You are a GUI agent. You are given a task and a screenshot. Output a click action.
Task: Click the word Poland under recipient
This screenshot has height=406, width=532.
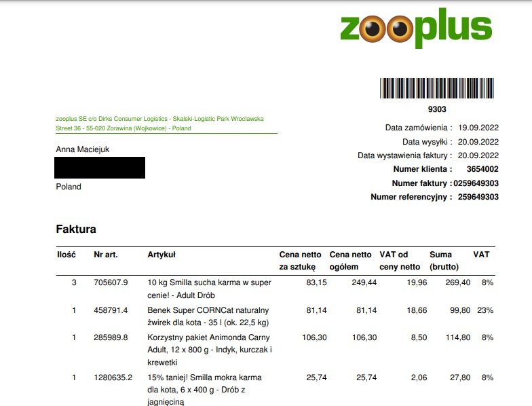coord(69,187)
